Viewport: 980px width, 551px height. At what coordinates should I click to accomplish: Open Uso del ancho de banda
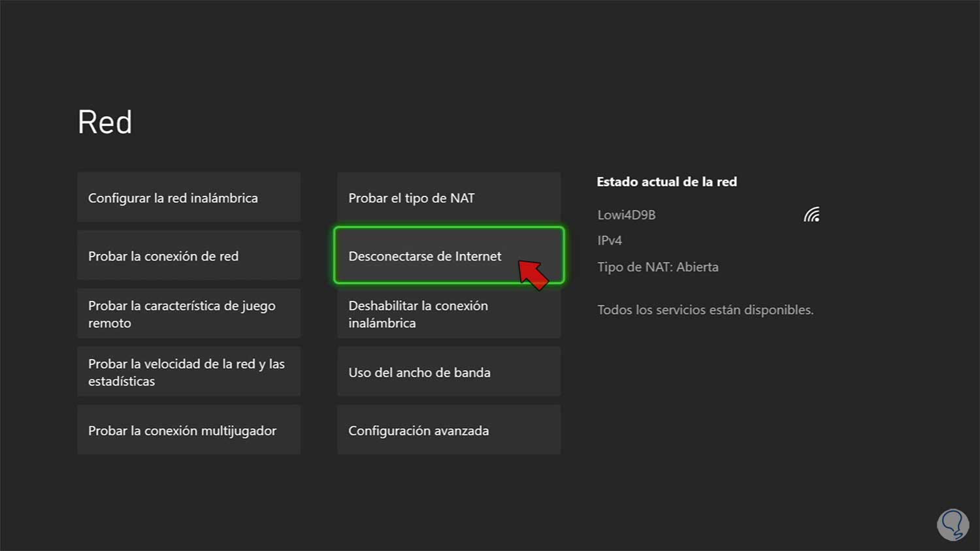coord(448,371)
